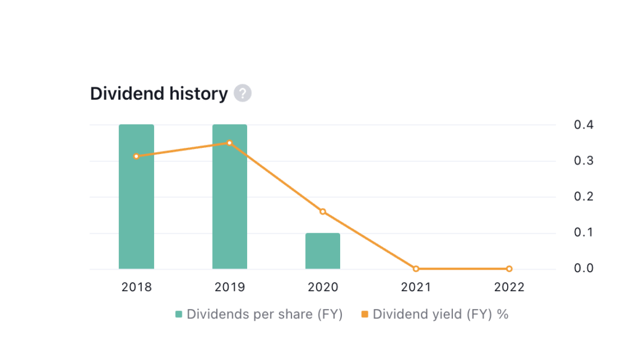
Task: Toggle the Dividend yield (FY) % legend
Action: 434,314
